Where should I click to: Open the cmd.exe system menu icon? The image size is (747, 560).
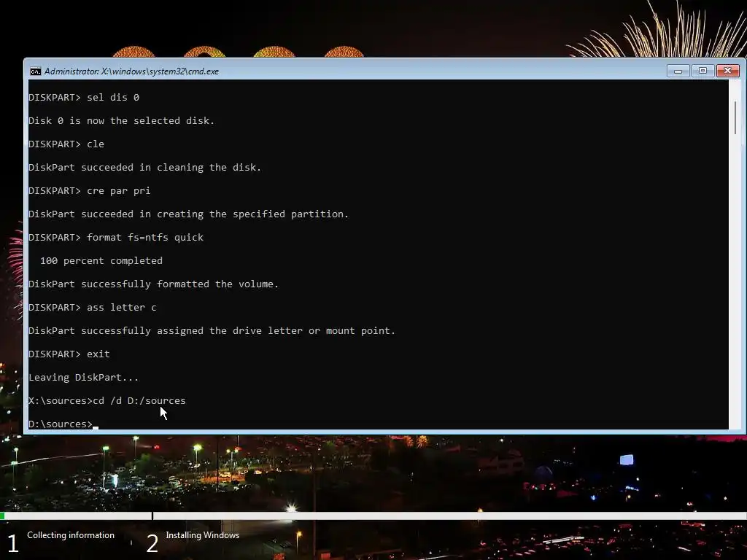coord(35,71)
